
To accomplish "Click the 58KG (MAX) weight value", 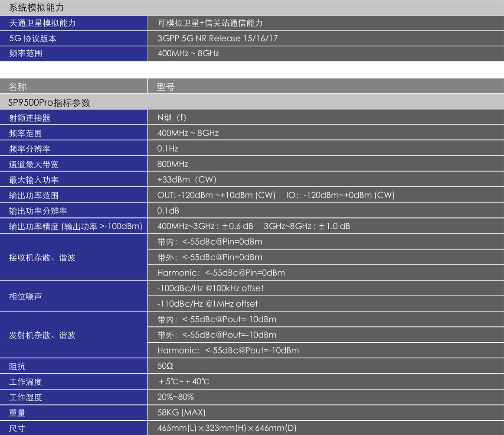I will point(181,412).
